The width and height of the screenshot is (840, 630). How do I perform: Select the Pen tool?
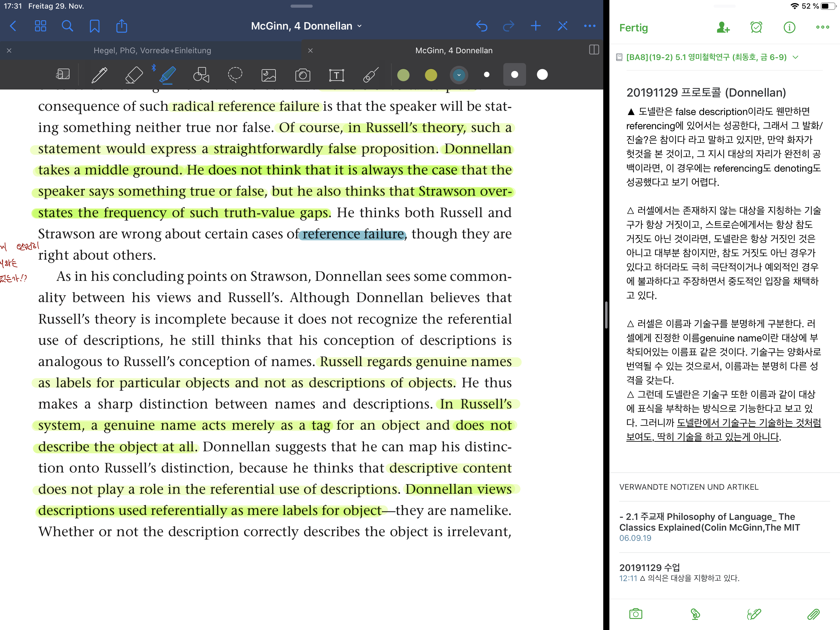(100, 75)
